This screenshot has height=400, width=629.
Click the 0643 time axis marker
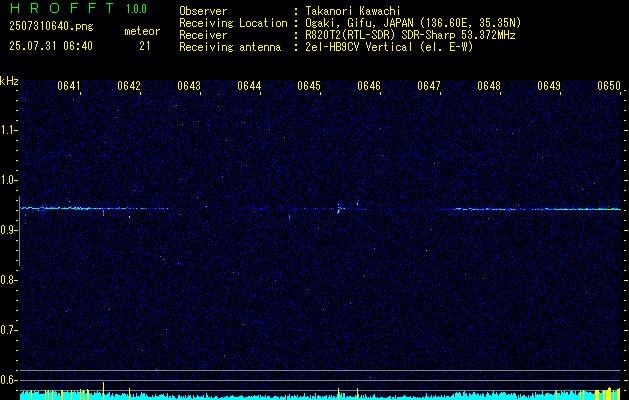click(x=189, y=86)
